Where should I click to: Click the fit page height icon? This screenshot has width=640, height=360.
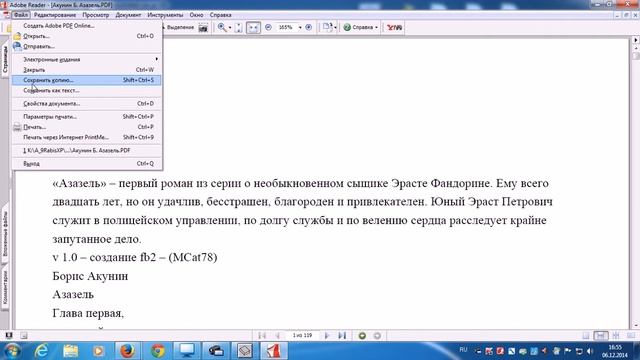pyautogui.click(x=239, y=27)
